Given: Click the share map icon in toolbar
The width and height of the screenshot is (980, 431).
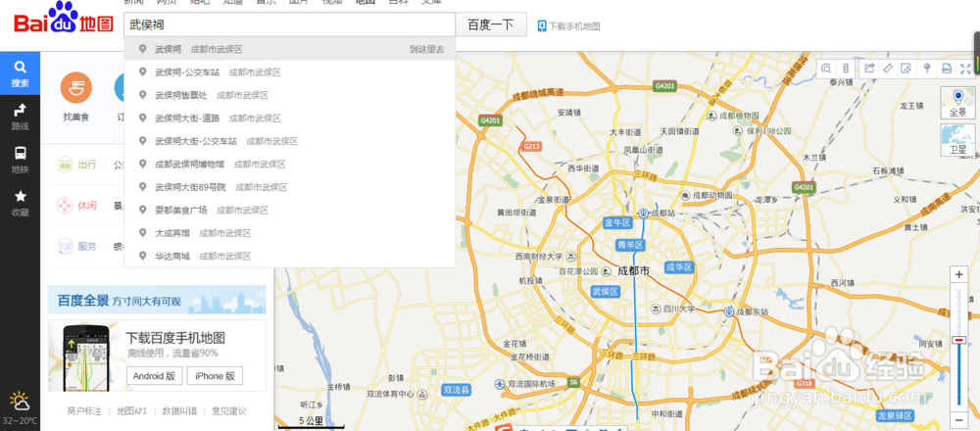Looking at the screenshot, I should pos(868,69).
